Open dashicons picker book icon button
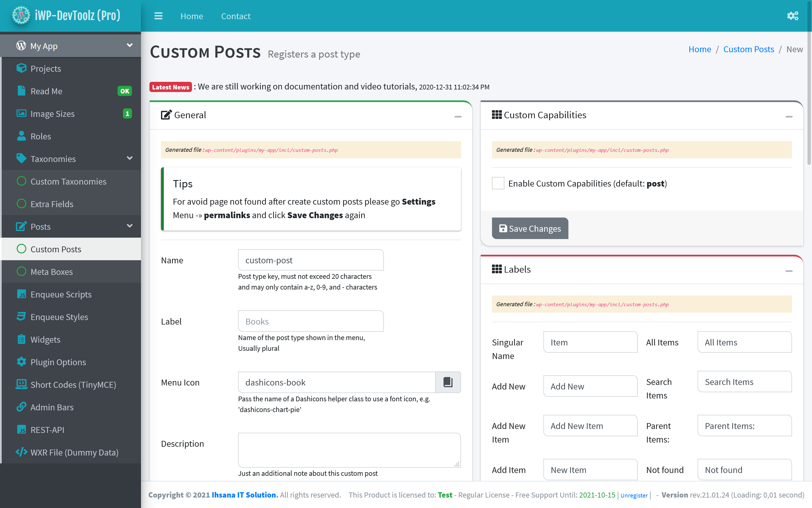The image size is (812, 508). coord(448,382)
